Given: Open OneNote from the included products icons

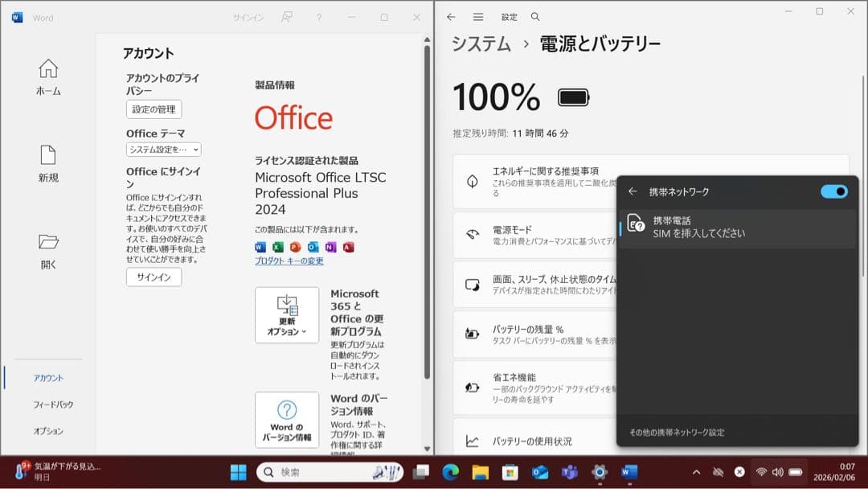Looking at the screenshot, I should pyautogui.click(x=330, y=247).
